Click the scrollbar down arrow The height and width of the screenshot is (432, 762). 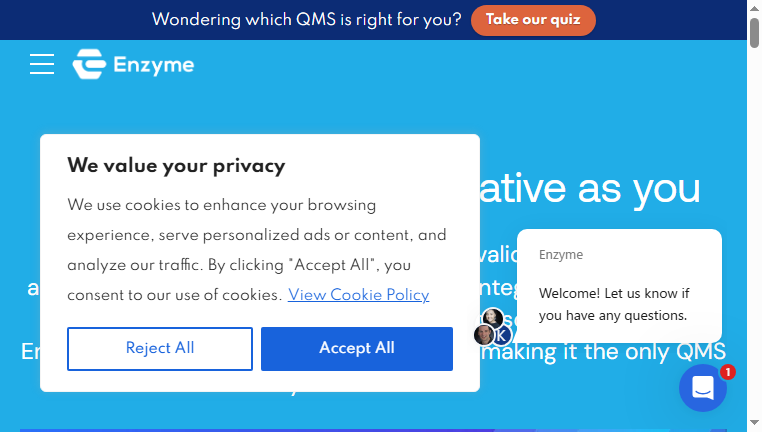(x=754, y=423)
